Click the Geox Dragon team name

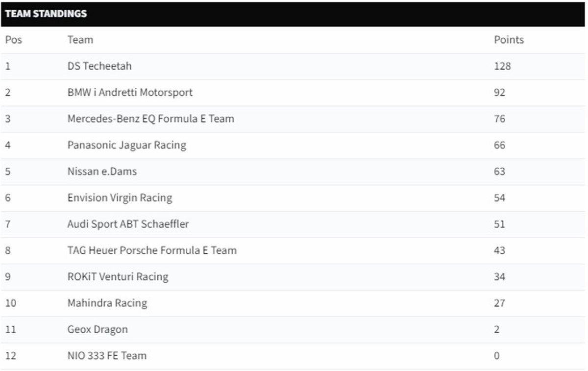(x=98, y=330)
